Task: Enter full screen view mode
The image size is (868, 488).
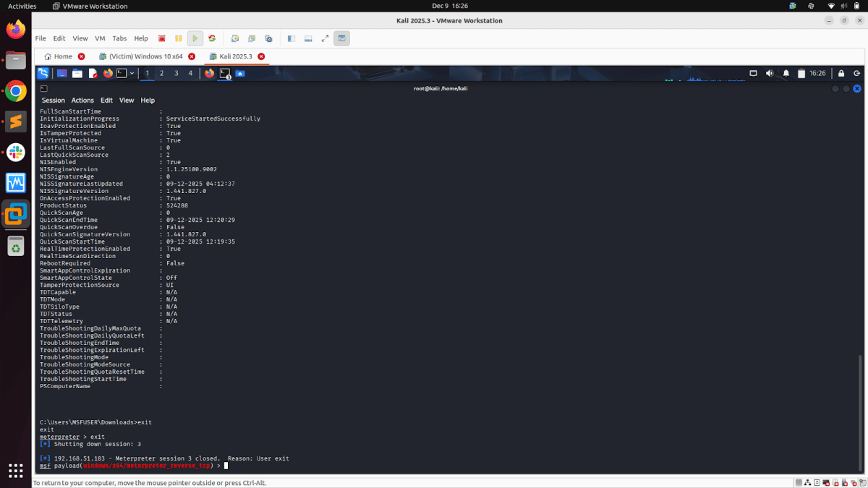Action: 324,38
